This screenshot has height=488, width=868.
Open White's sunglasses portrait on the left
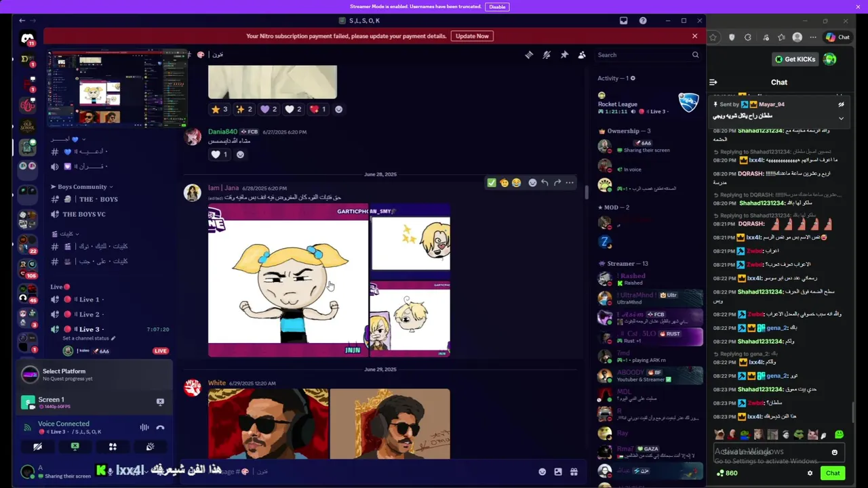click(268, 424)
